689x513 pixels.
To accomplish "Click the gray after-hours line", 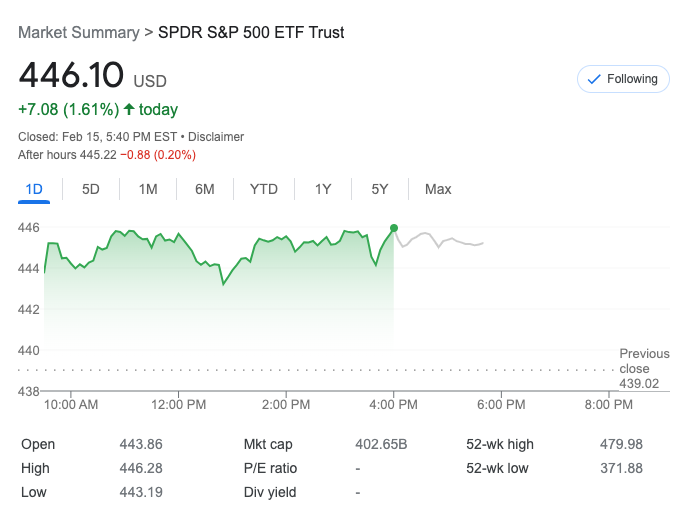I will 440,241.
